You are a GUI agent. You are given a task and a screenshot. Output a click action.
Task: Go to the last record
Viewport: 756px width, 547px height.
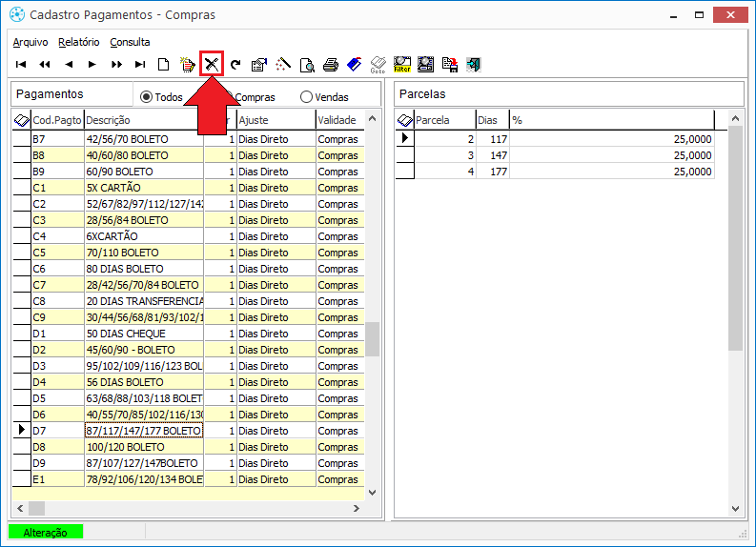click(140, 64)
